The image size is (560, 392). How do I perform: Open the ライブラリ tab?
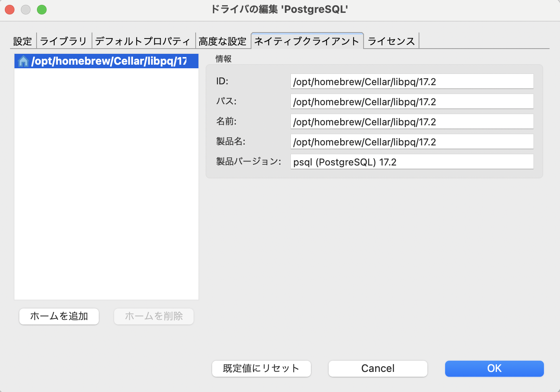(x=63, y=40)
